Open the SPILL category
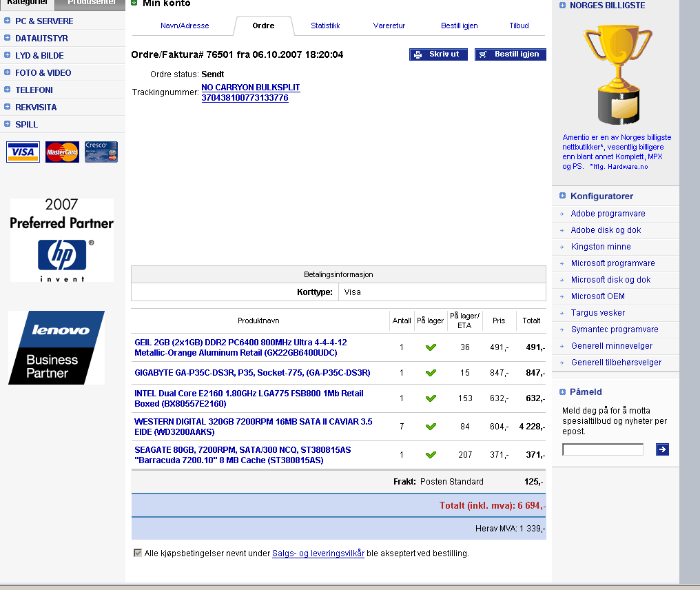 pos(26,125)
